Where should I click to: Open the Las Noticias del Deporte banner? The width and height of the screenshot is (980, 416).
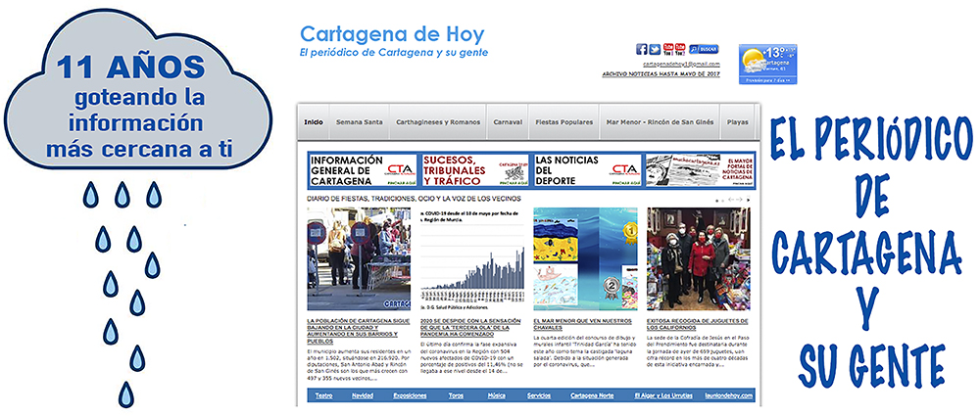587,170
